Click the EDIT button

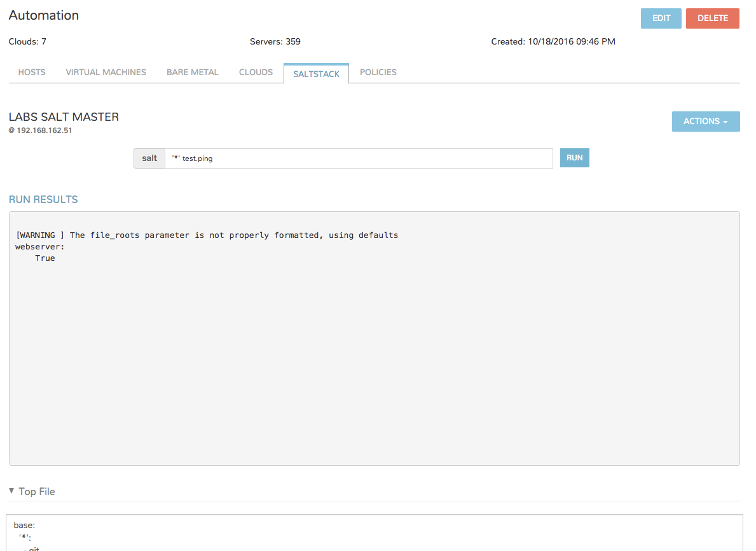pos(661,18)
